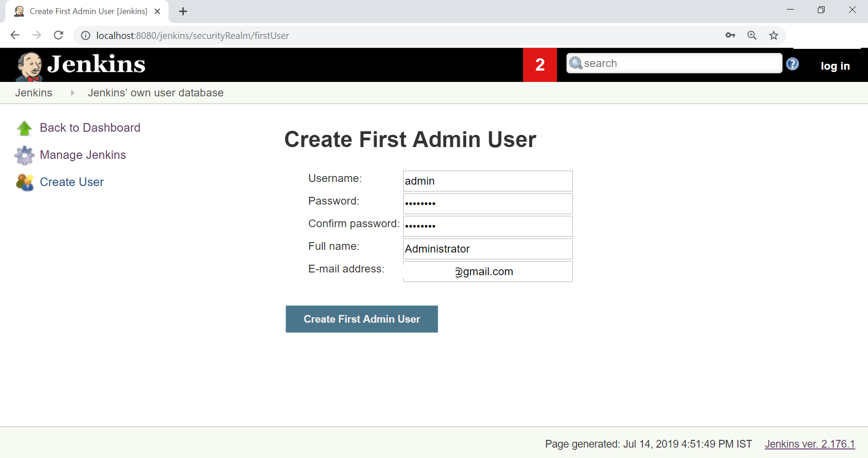Open a new browser tab
This screenshot has height=458, width=868.
point(183,11)
